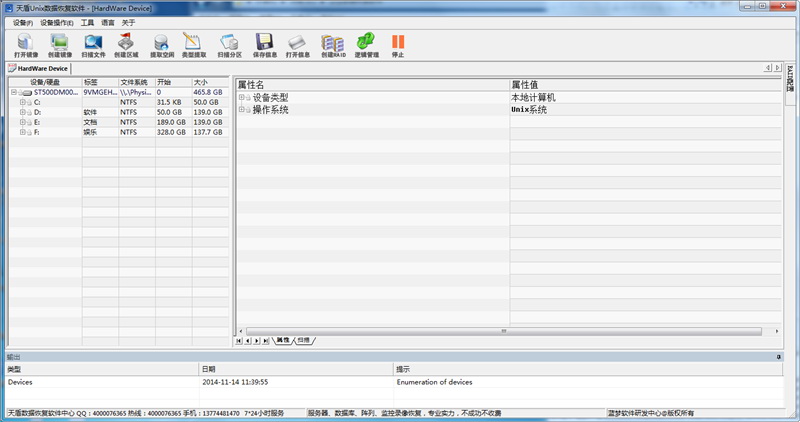Jump to first tab with the |< button
The image size is (800, 422).
pyautogui.click(x=239, y=341)
